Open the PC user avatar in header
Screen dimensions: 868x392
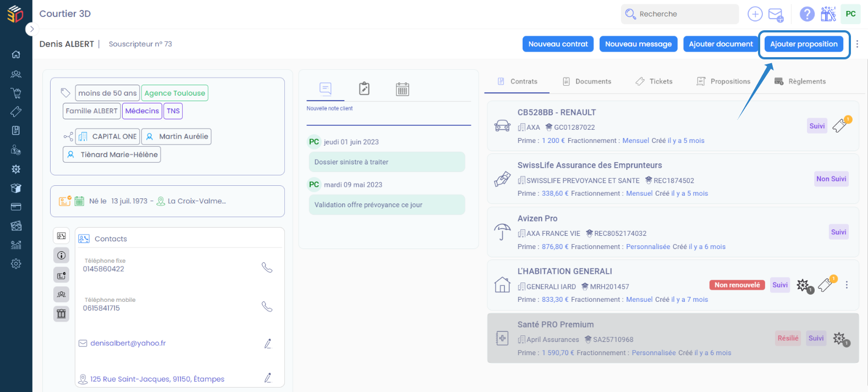pyautogui.click(x=850, y=14)
